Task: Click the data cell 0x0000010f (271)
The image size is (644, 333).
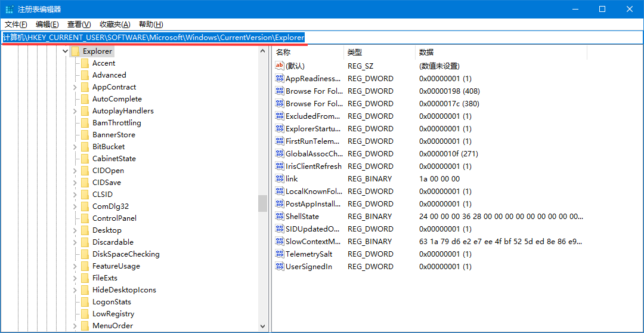Action: click(x=448, y=154)
